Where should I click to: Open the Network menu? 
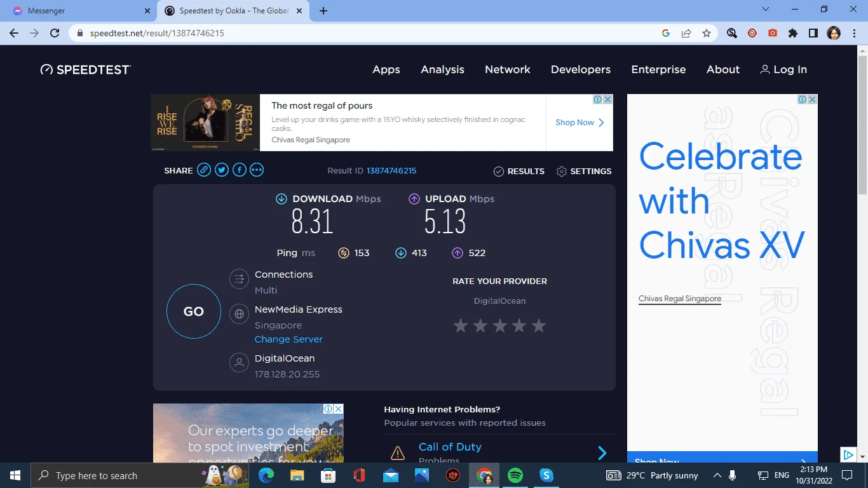click(508, 70)
